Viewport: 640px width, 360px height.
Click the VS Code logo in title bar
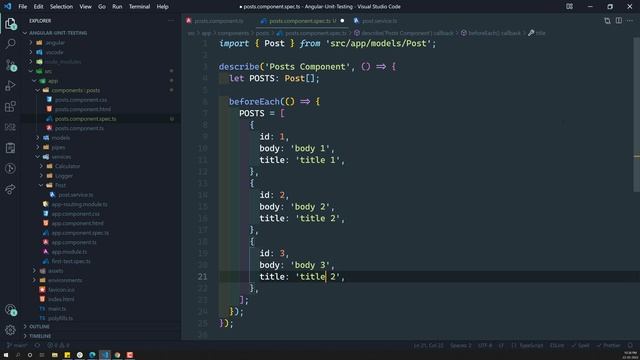7,7
